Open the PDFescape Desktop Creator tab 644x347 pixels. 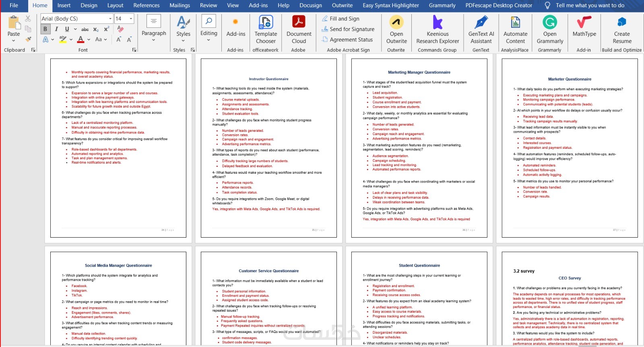pyautogui.click(x=499, y=5)
